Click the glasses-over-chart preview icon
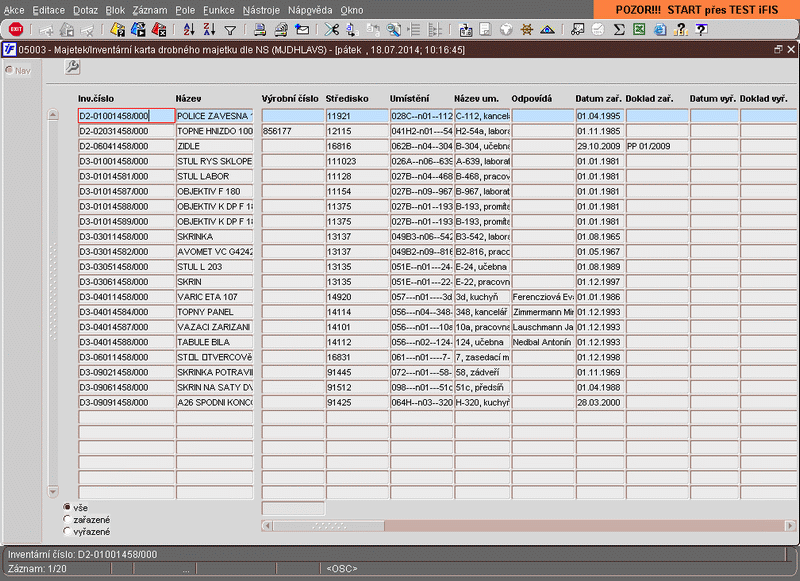Screen dimensions: 800x581 click(577, 30)
